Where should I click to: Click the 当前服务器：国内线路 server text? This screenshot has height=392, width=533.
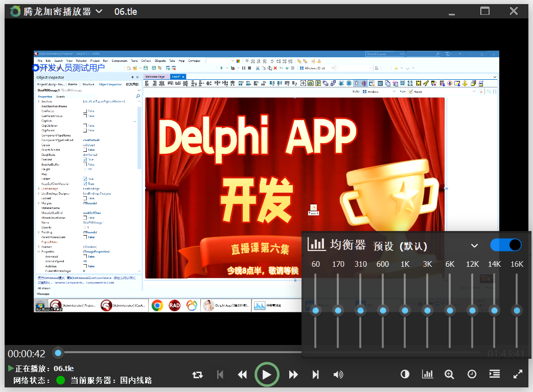coord(111,380)
